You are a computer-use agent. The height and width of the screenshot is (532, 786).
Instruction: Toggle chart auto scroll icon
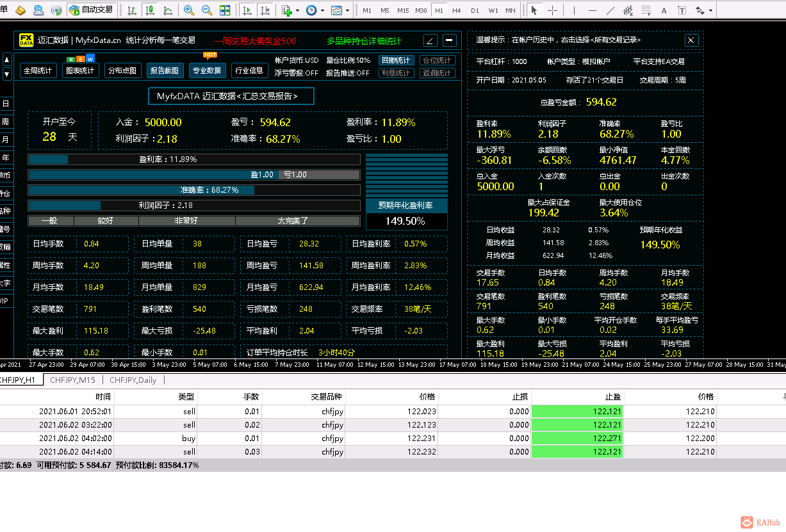247,10
